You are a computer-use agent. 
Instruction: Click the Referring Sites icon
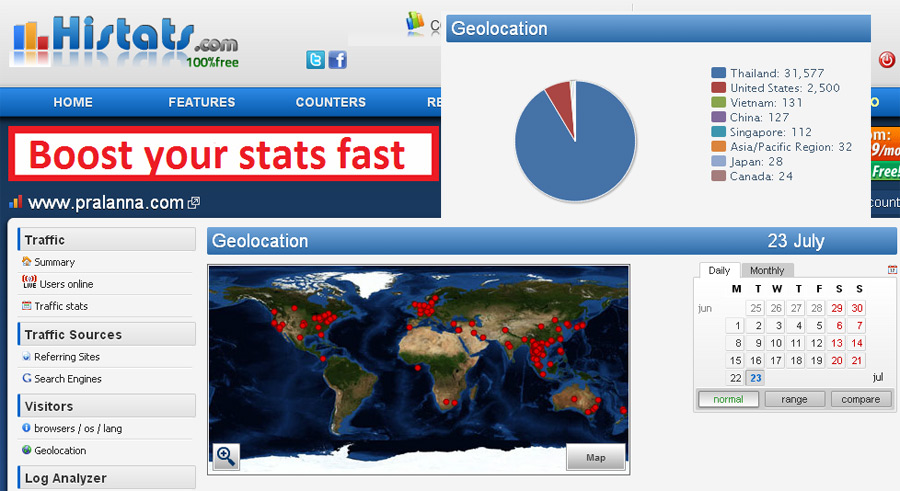26,356
